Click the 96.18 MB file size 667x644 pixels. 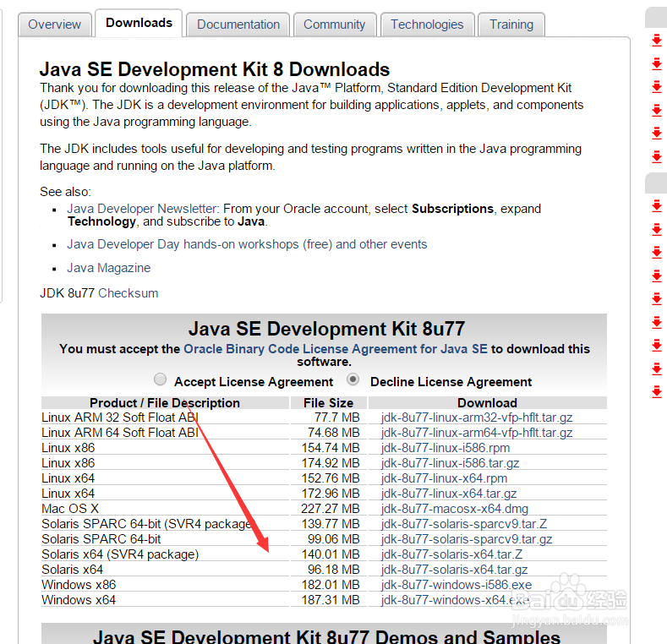point(333,570)
